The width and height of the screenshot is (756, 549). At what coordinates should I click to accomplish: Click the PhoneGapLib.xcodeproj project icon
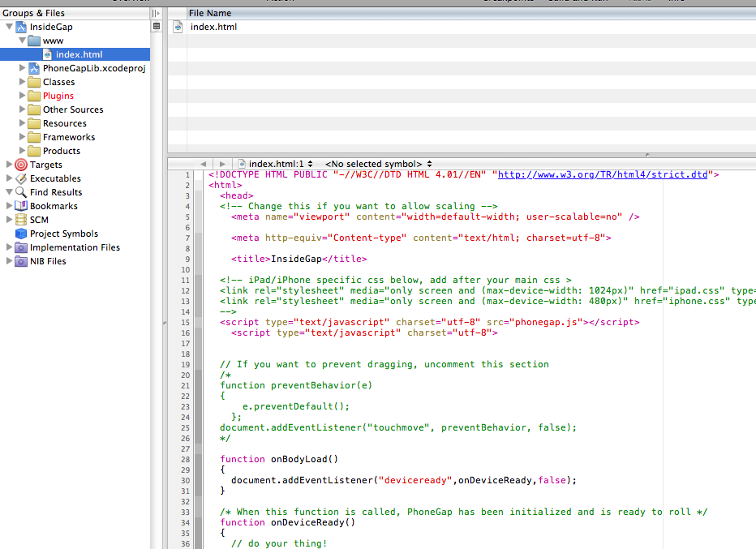click(x=34, y=68)
